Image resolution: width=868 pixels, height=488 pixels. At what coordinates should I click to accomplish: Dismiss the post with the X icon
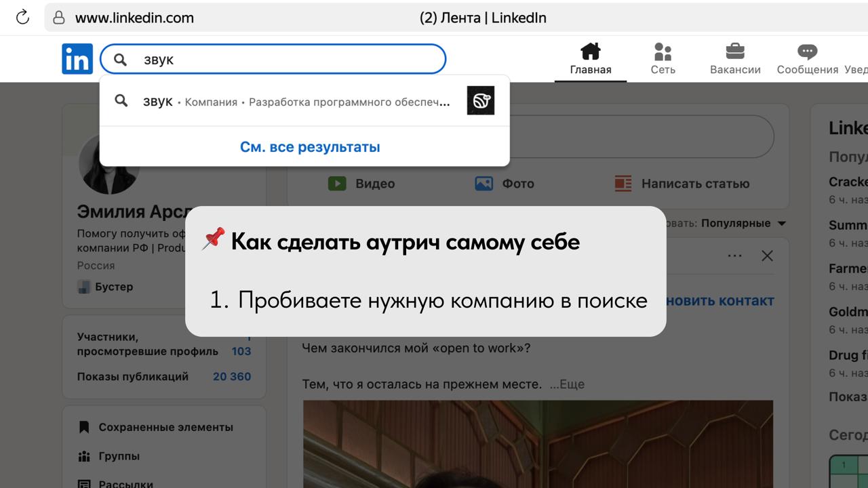click(x=767, y=256)
